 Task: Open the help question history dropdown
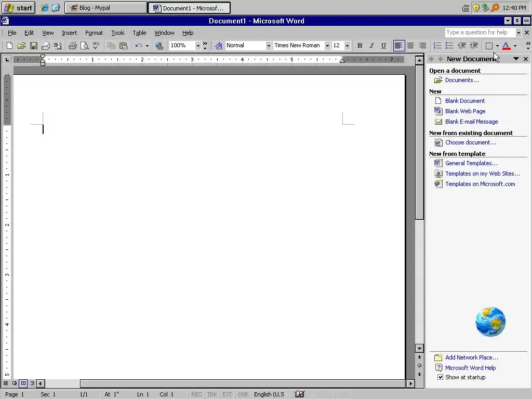(518, 33)
